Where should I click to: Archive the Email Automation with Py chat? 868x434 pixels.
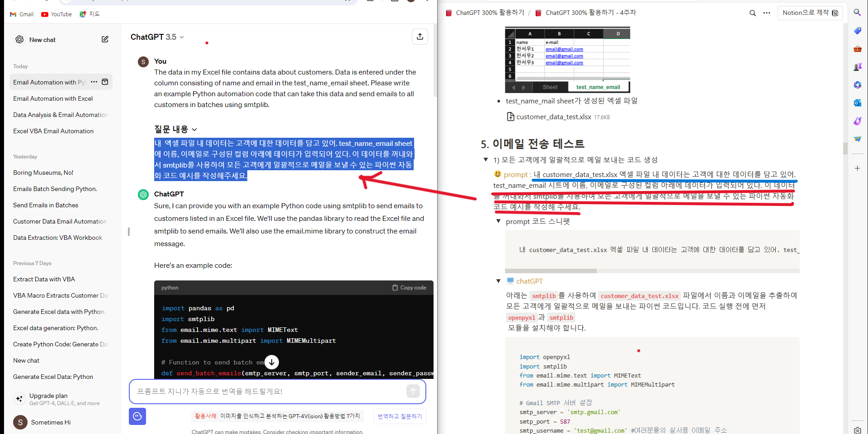pos(105,82)
